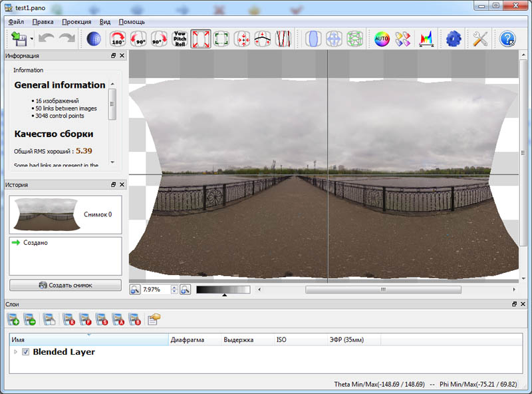Increase zoom with the stepper up arrow

coord(174,288)
